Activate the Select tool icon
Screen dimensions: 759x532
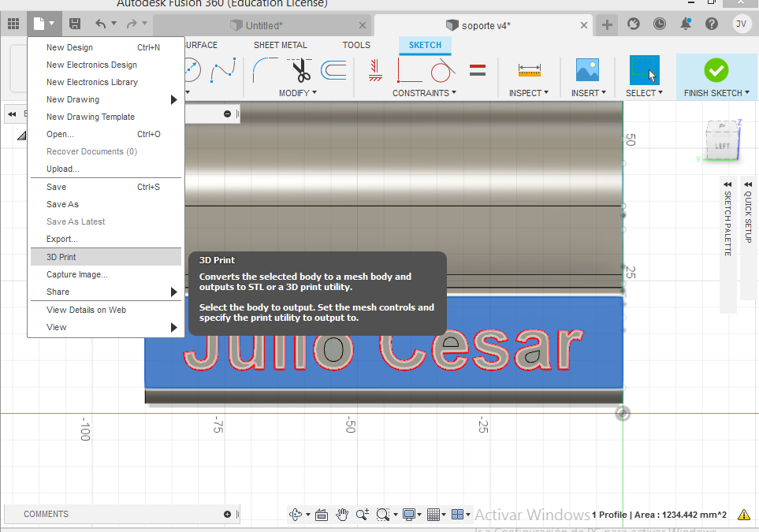pos(644,69)
